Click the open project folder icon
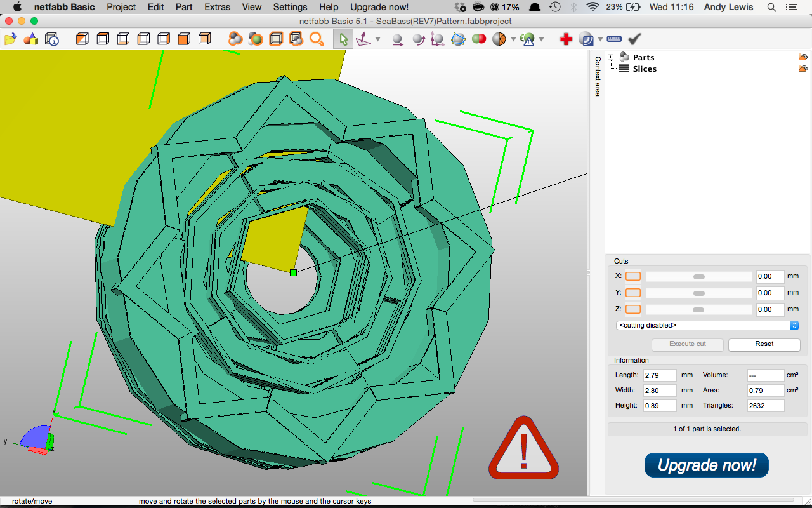 click(10, 39)
